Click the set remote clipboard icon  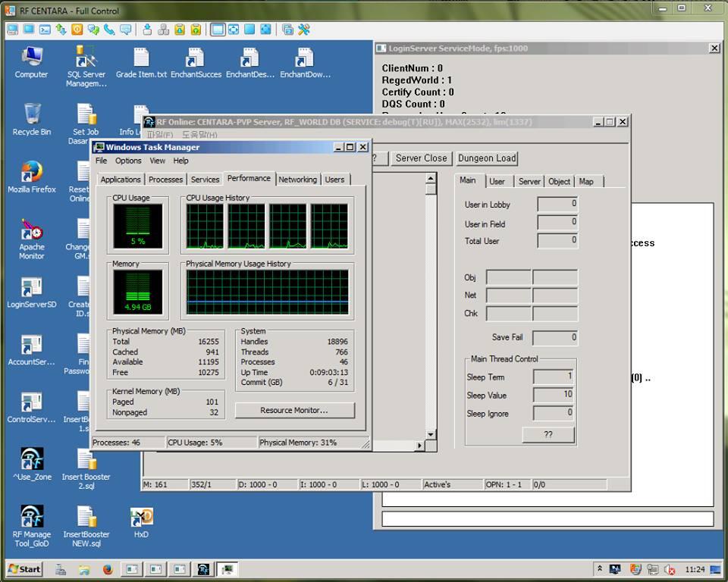[x=196, y=30]
